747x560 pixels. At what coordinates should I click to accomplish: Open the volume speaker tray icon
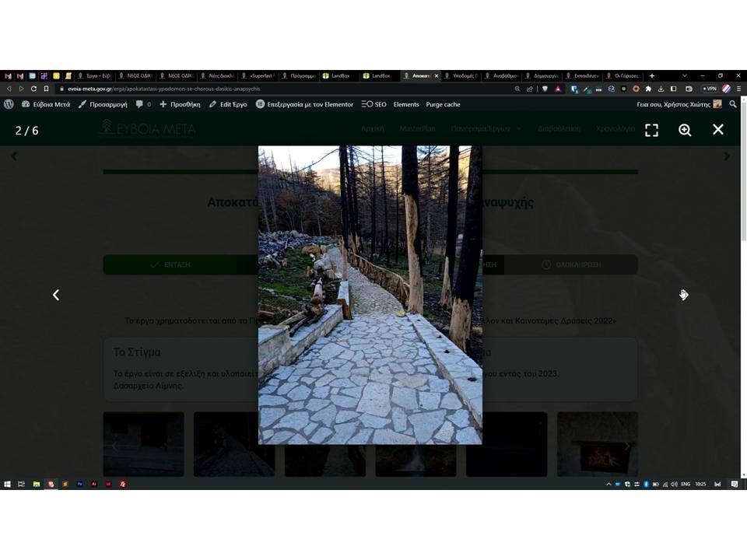click(x=674, y=485)
